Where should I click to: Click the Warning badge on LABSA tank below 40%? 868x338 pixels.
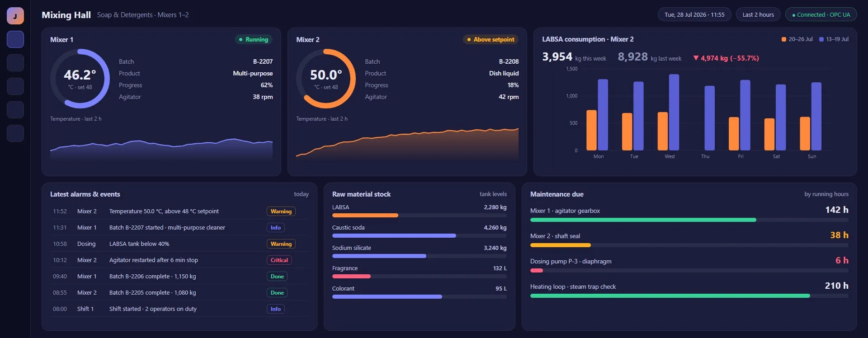[x=281, y=244]
